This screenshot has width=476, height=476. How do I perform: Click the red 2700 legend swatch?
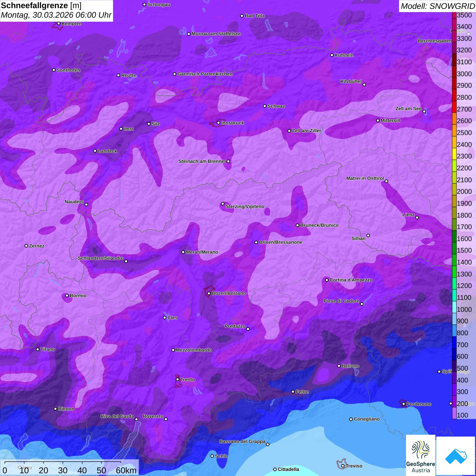454,106
